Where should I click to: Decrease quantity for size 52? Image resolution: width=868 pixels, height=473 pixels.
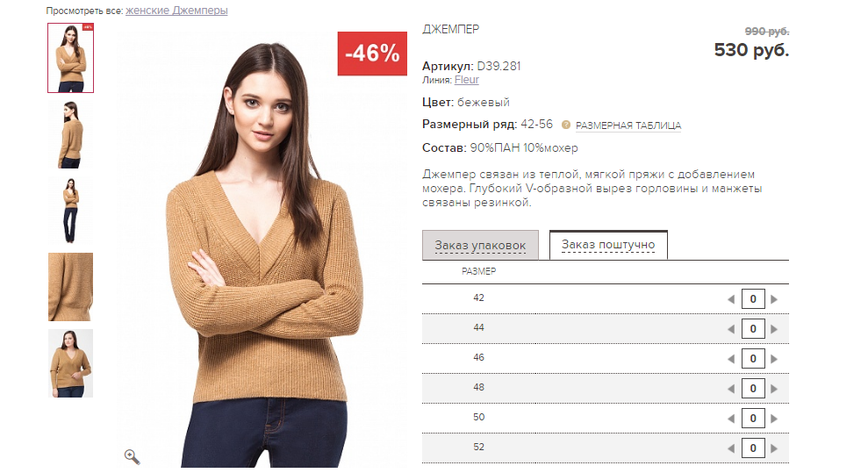(x=731, y=448)
